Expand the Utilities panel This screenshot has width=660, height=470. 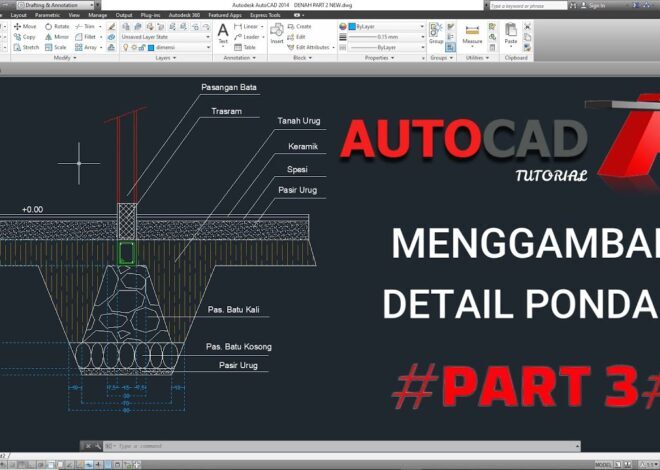pyautogui.click(x=477, y=58)
